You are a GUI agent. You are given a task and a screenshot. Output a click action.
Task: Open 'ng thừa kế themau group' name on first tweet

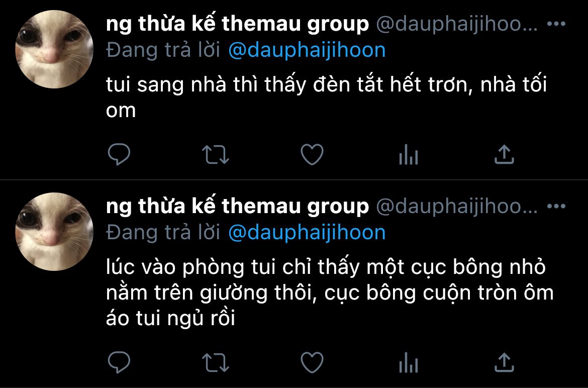[x=237, y=24]
